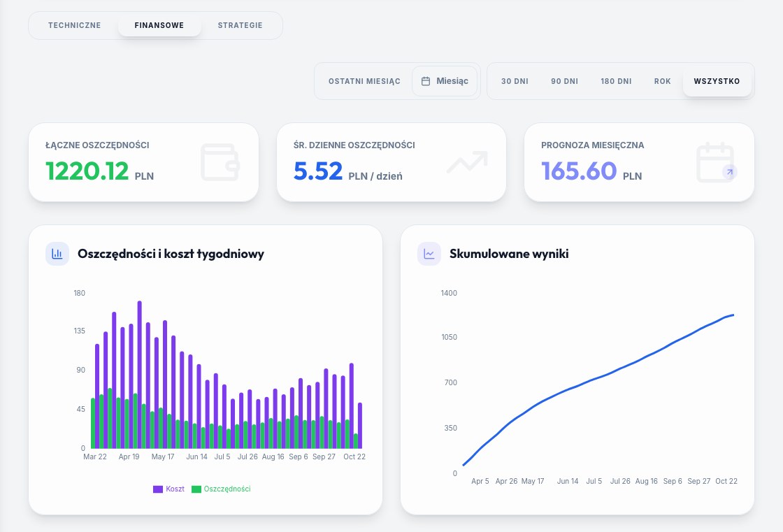This screenshot has height=532, width=783.
Task: Click the trending arrow icon in daily savings card
Action: click(467, 162)
